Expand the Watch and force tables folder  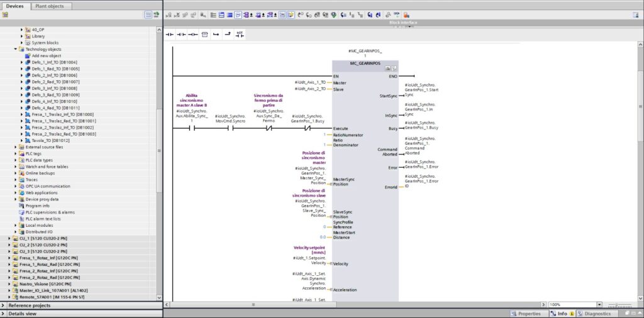click(x=16, y=167)
